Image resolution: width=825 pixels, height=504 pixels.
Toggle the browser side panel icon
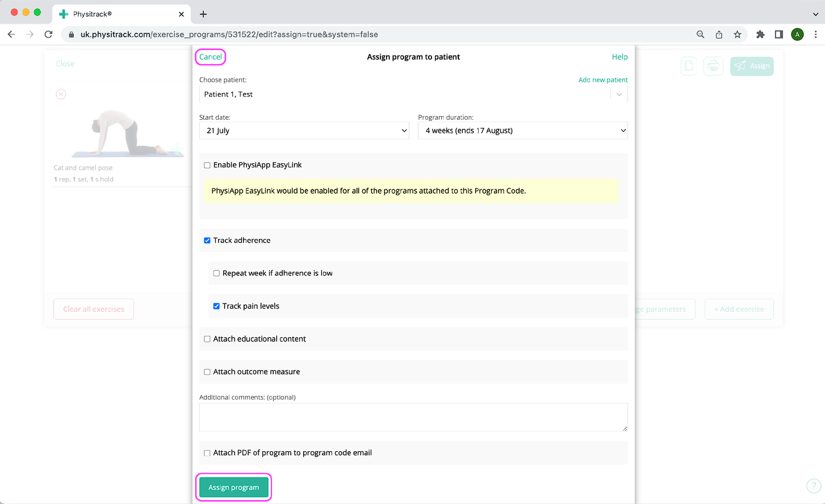[779, 35]
